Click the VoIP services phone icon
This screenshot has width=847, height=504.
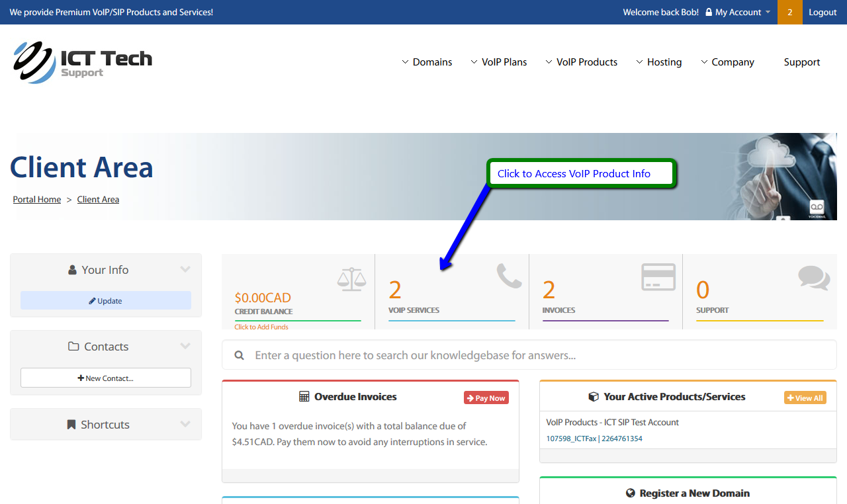pyautogui.click(x=509, y=276)
